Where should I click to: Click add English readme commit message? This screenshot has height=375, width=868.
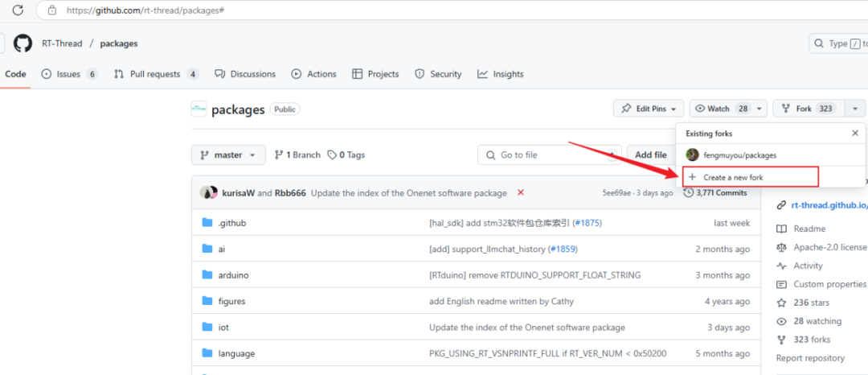pos(502,301)
